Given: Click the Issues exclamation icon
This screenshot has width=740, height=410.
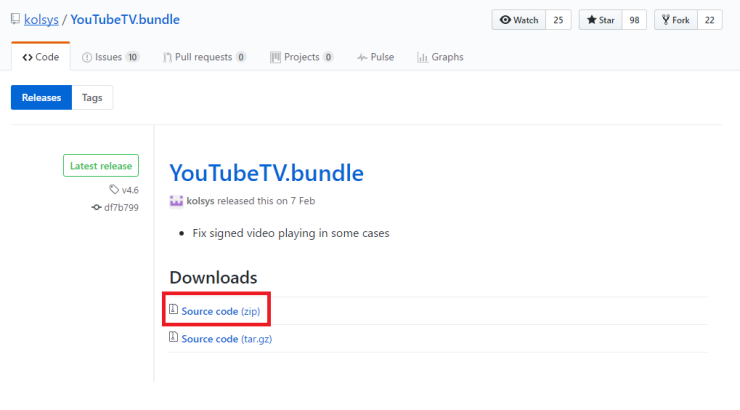Looking at the screenshot, I should click(87, 58).
